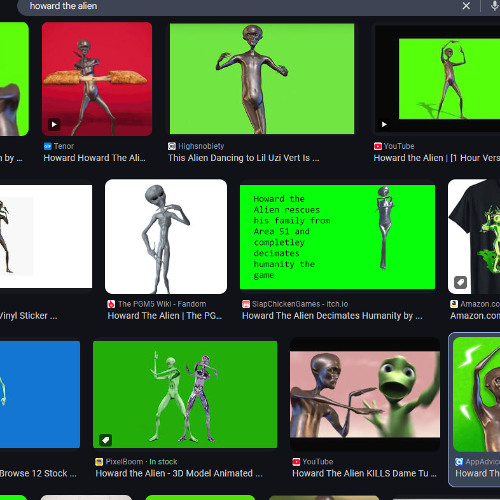The width and height of the screenshot is (500, 500).
Task: Open the Vinyl Sticker alien thumbnail
Action: click(46, 237)
